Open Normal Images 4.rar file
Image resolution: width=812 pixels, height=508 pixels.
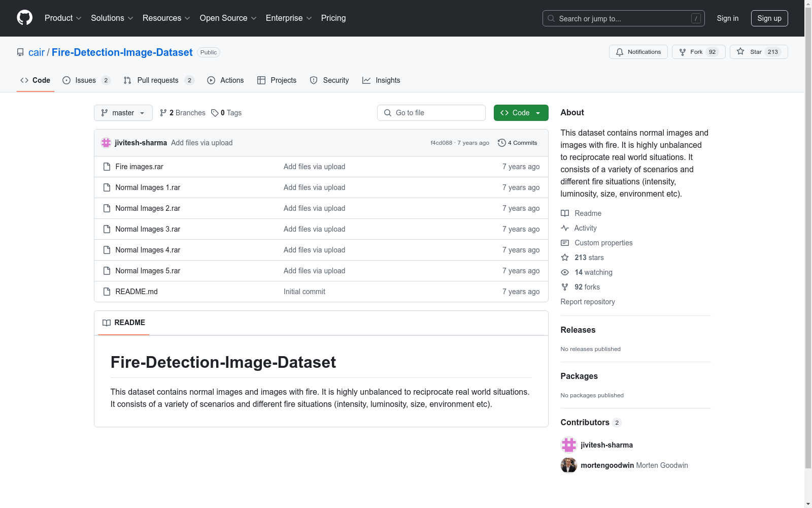click(x=148, y=250)
